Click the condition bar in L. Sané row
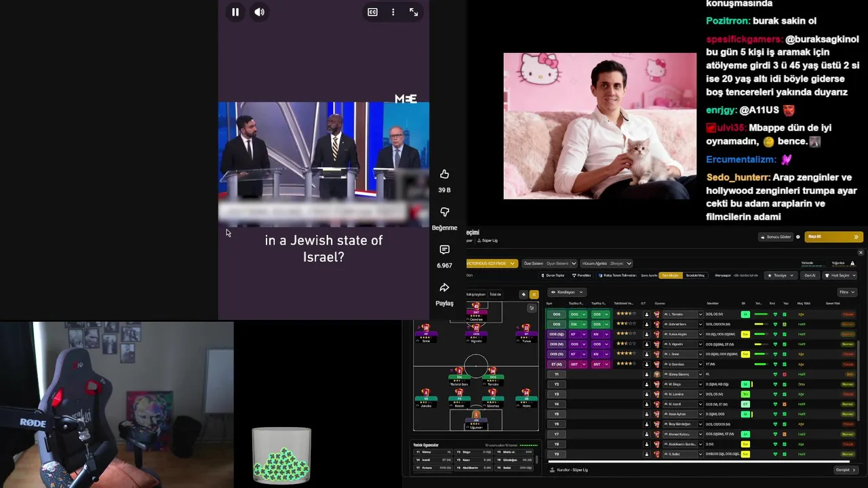Screen dimensions: 868x488 [x=761, y=354]
